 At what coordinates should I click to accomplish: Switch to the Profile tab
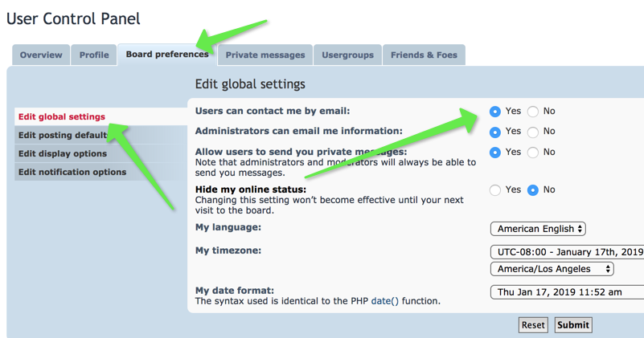(94, 55)
